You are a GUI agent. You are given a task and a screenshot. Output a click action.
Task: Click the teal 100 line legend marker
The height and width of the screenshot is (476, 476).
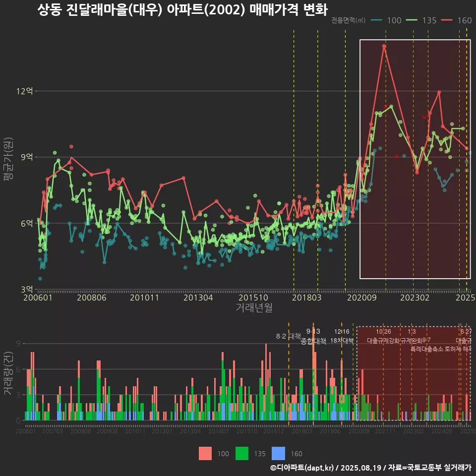coord(376,20)
